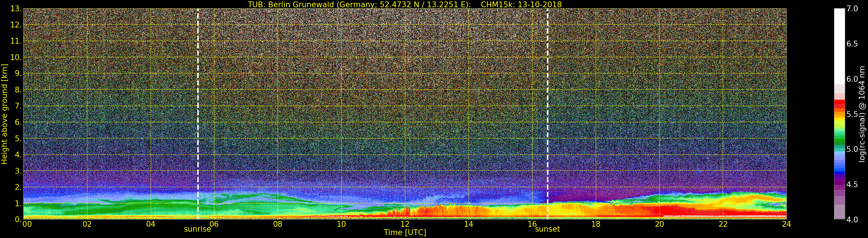Click the time axis tick '10'

click(x=341, y=224)
